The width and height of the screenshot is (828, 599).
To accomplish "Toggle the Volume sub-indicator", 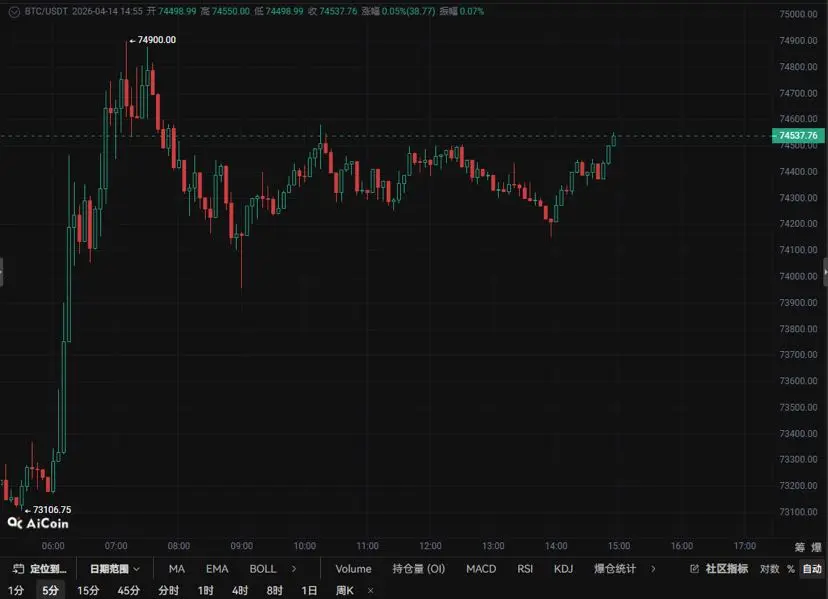I will click(x=353, y=569).
